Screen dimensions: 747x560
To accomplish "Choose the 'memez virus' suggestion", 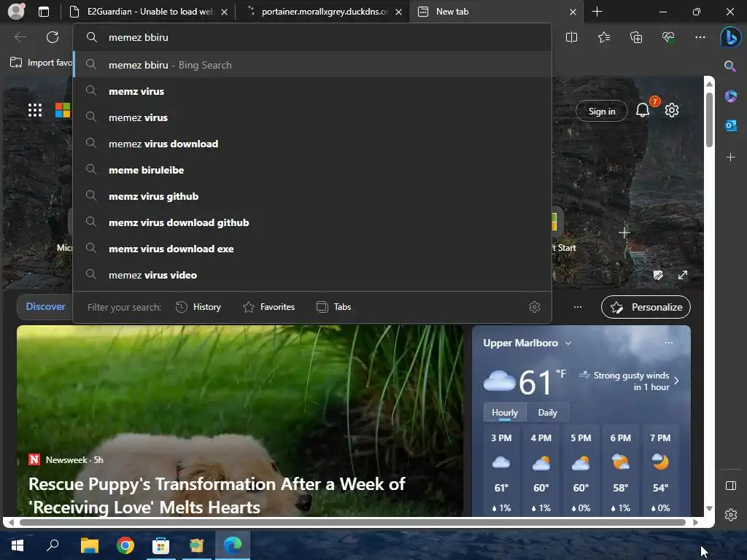I will click(x=312, y=117).
